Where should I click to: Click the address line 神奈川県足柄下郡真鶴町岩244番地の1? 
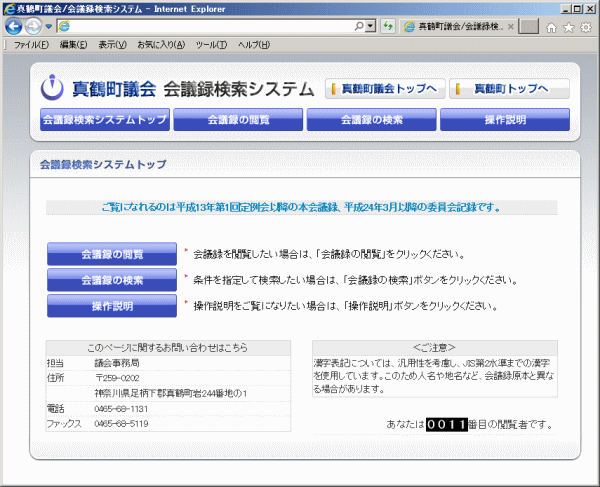(171, 393)
